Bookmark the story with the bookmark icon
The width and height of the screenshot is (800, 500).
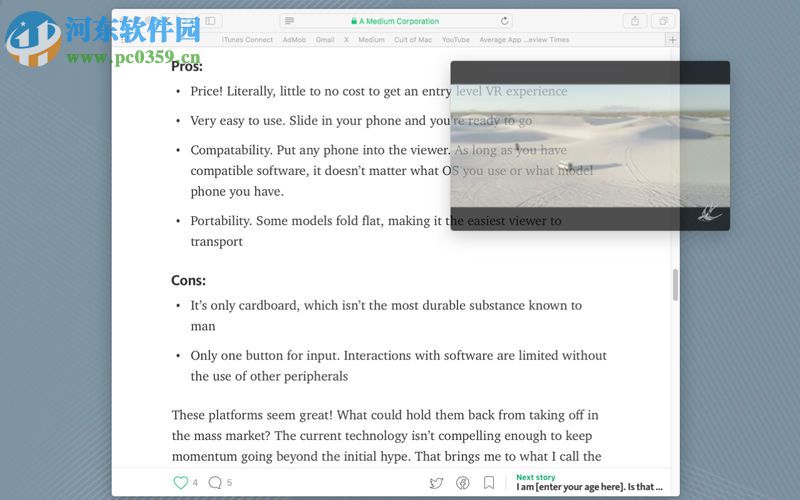[489, 483]
